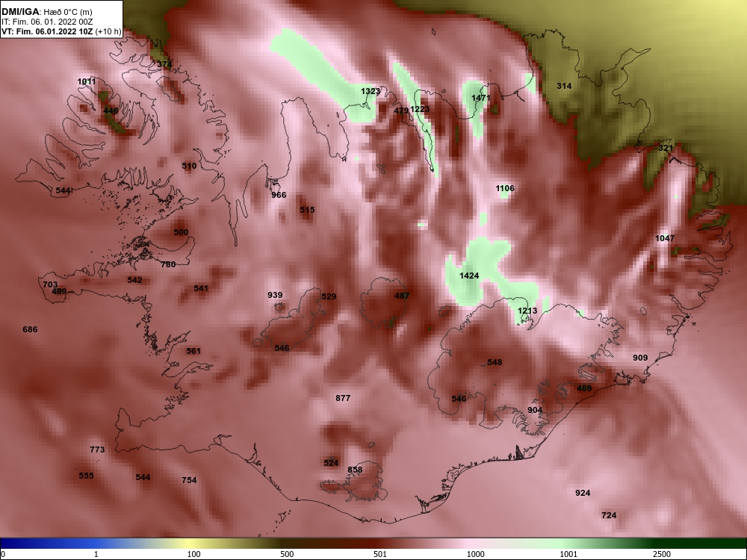Pick the pale yellow legend segment
This screenshot has height=560, width=747.
point(190,544)
